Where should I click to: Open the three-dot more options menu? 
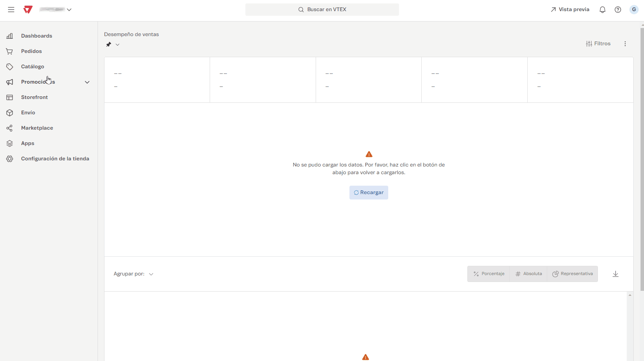(625, 44)
